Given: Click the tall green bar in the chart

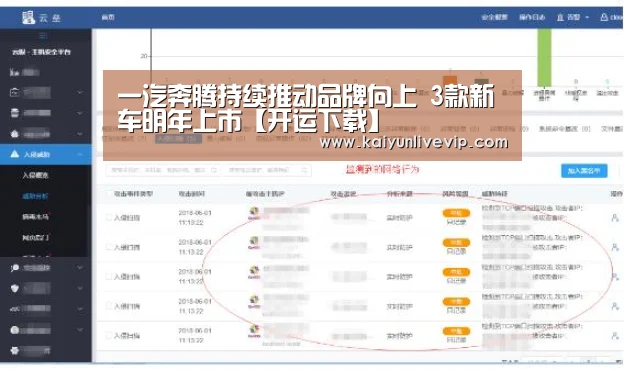Looking at the screenshot, I should click(x=544, y=57).
